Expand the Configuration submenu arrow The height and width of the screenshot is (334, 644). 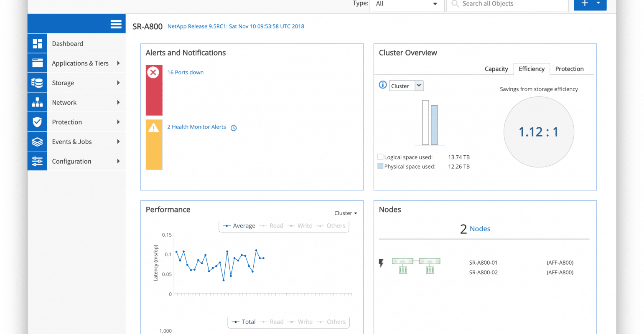pyautogui.click(x=118, y=161)
